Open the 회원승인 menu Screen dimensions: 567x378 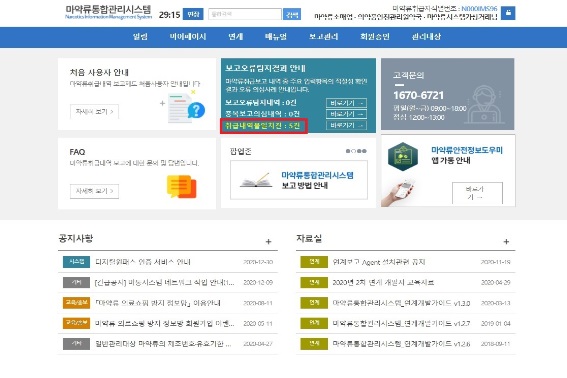click(x=375, y=37)
